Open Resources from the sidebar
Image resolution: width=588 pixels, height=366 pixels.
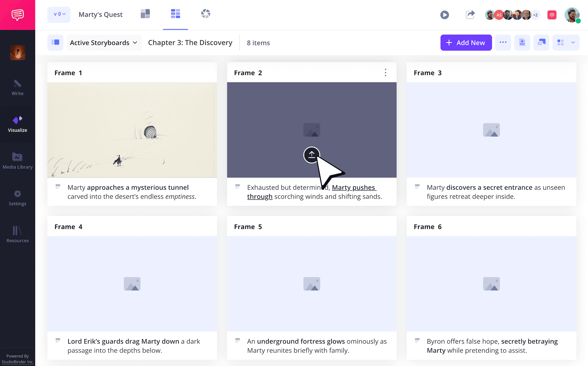point(17,235)
